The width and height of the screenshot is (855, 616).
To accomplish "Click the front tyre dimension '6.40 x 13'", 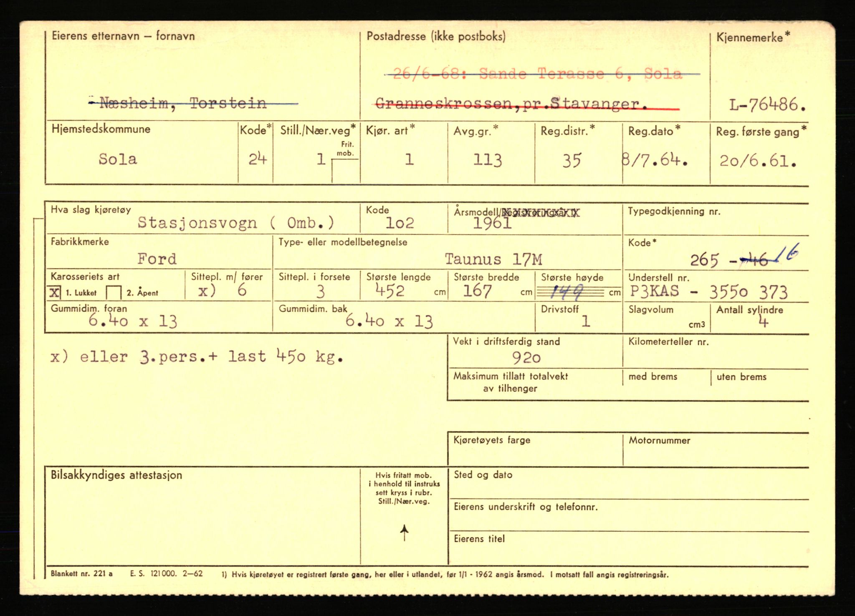I will click(x=133, y=321).
